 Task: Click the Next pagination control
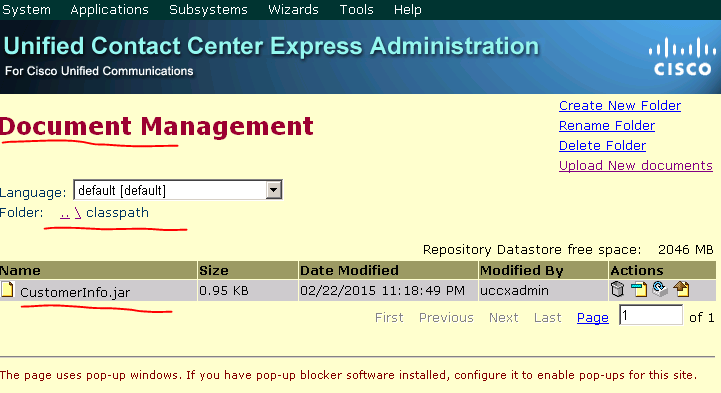(x=504, y=318)
